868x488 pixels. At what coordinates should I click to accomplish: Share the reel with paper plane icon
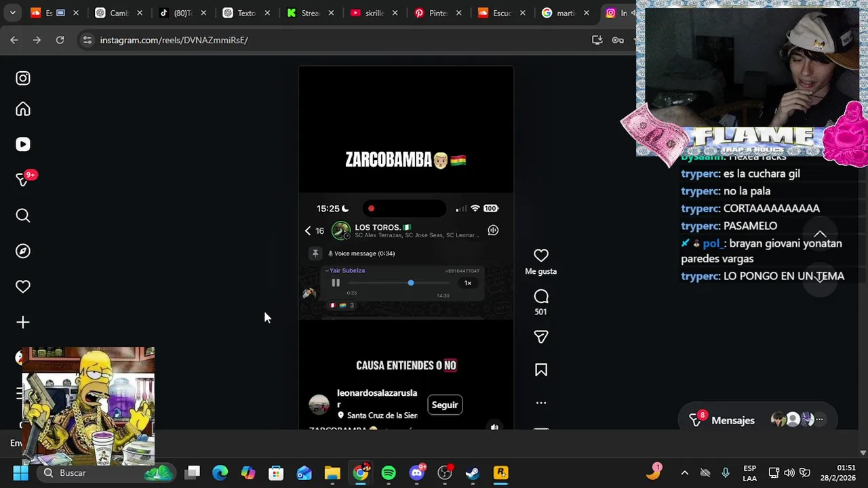click(540, 337)
